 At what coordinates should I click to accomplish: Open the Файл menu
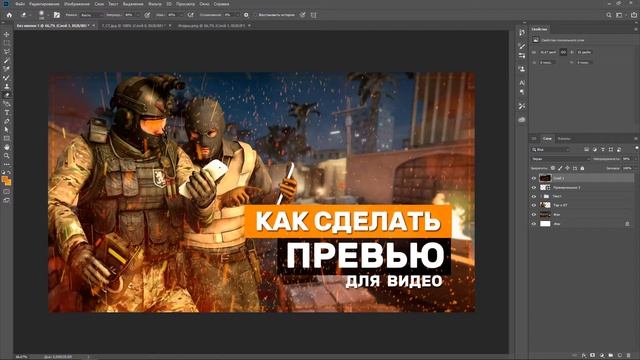20,4
